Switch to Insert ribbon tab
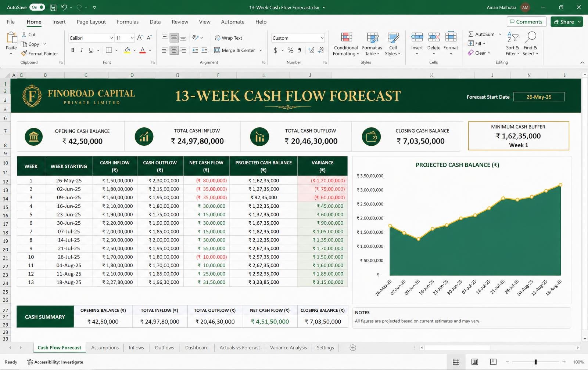Image resolution: width=588 pixels, height=370 pixels. pyautogui.click(x=59, y=22)
